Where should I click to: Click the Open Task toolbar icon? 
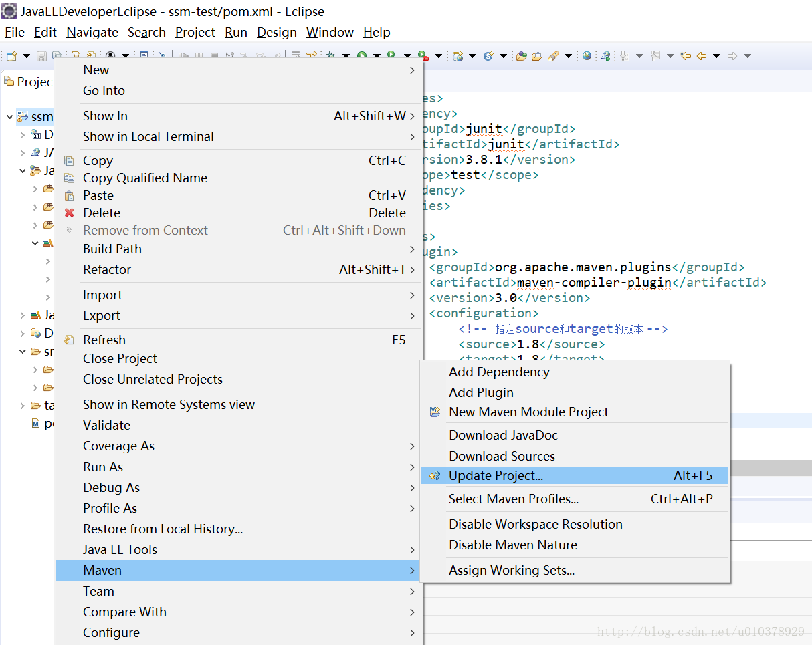tap(536, 56)
